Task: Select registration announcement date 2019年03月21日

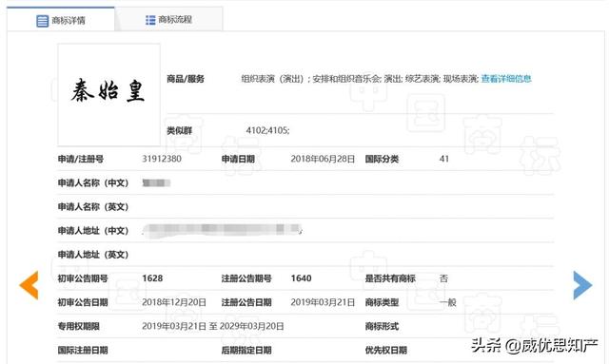Action: [323, 302]
